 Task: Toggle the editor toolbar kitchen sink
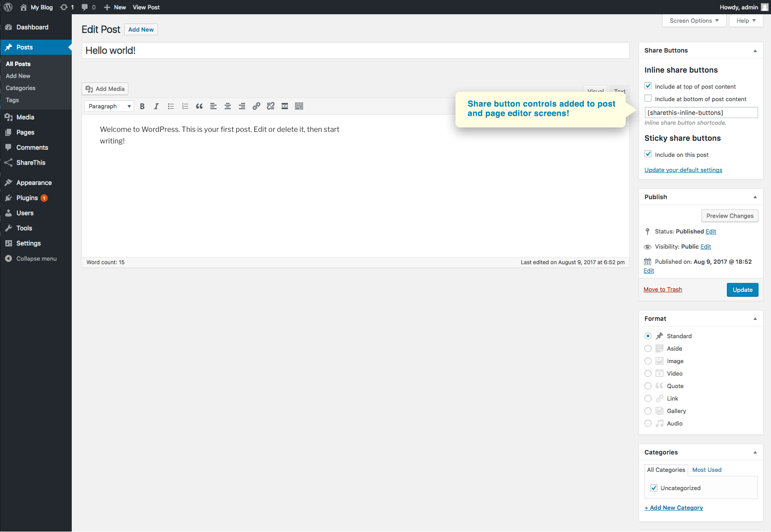pos(299,106)
